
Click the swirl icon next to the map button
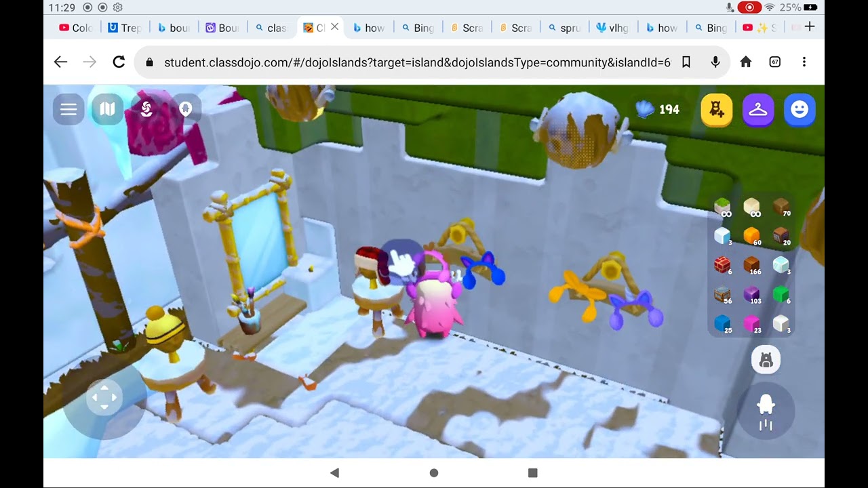pyautogui.click(x=146, y=109)
